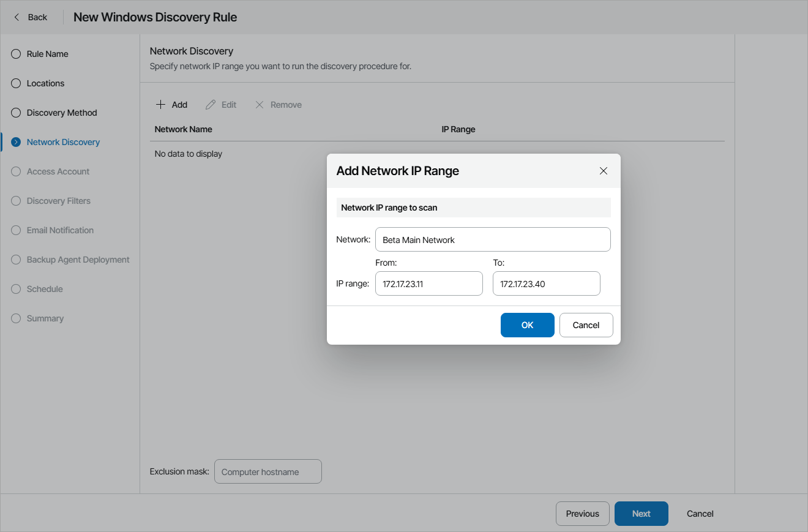Go to the Access Account step
808x532 pixels.
[58, 171]
